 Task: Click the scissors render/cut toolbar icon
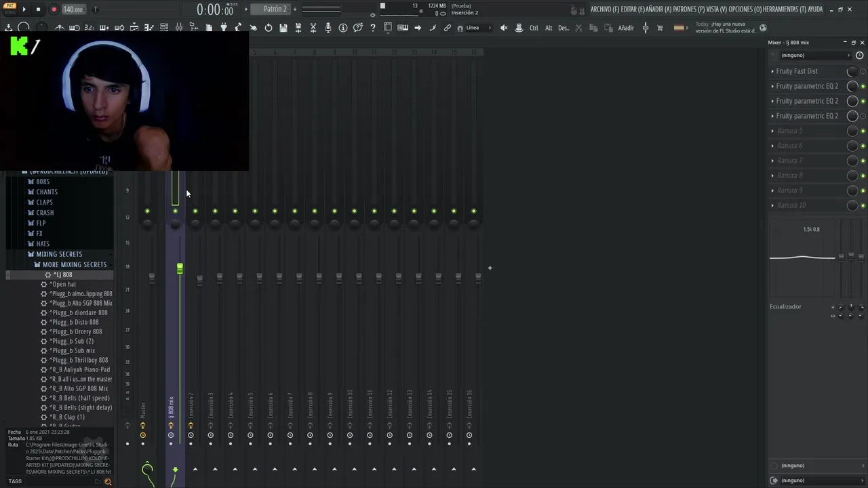313,28
